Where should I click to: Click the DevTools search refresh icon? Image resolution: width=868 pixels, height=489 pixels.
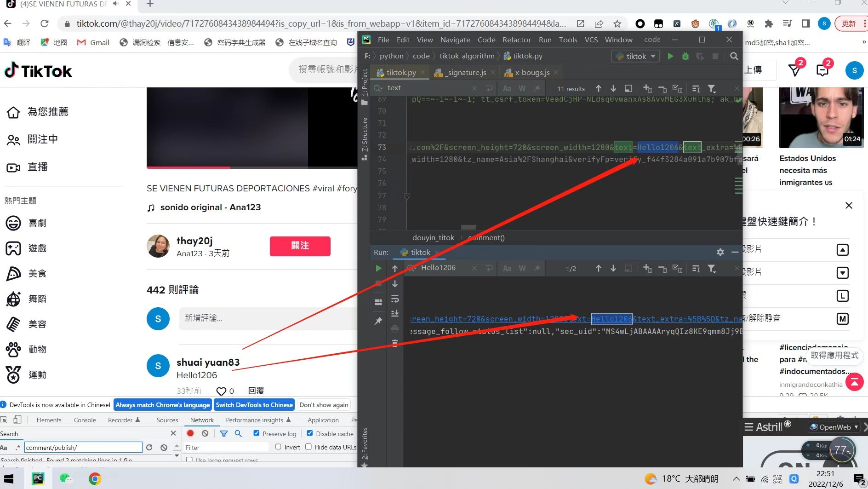pyautogui.click(x=149, y=447)
